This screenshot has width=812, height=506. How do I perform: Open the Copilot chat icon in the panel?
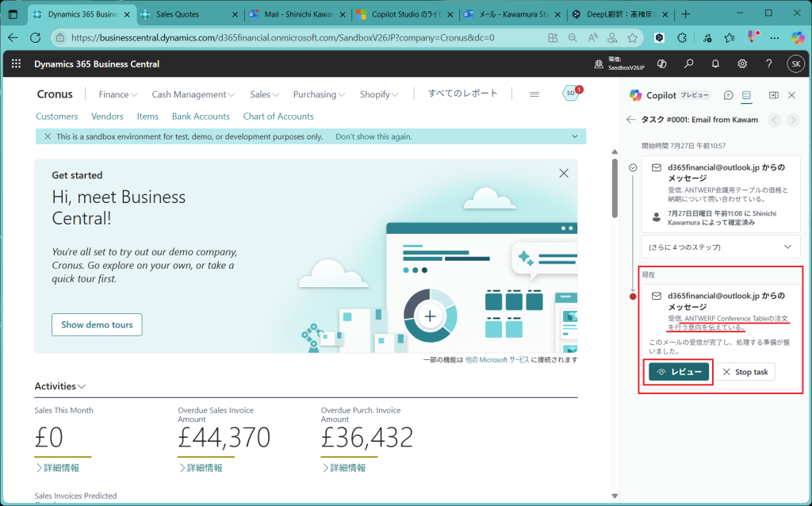tap(728, 95)
